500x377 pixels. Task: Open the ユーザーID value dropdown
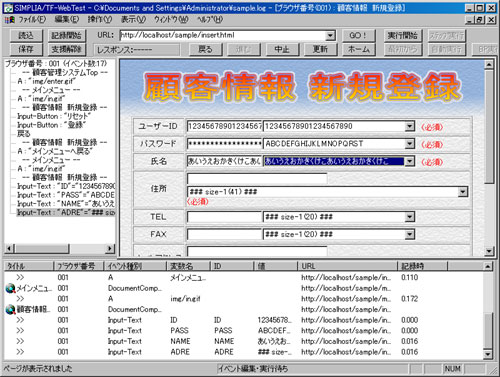(410, 126)
